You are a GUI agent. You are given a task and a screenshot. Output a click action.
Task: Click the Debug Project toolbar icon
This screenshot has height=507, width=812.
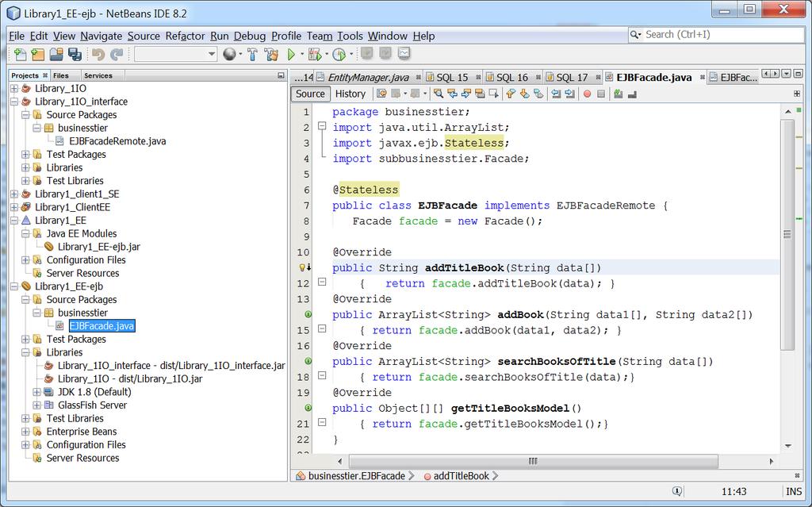[x=314, y=54]
